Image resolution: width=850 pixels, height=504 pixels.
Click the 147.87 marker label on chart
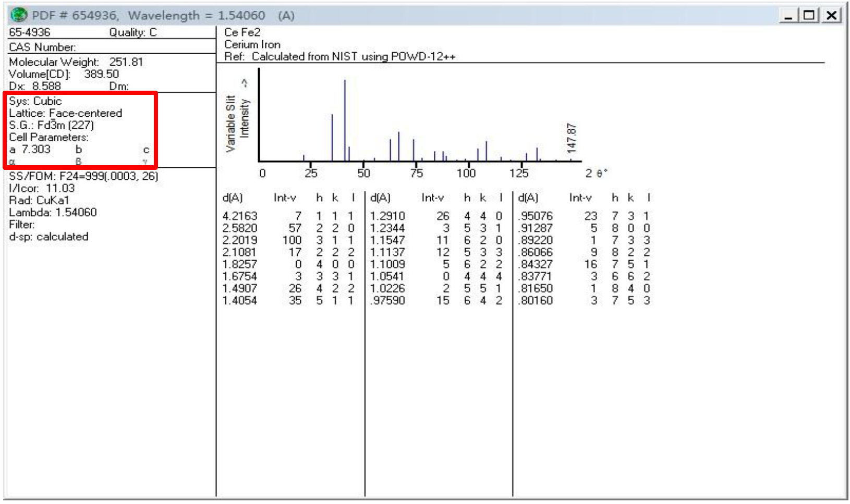point(572,138)
